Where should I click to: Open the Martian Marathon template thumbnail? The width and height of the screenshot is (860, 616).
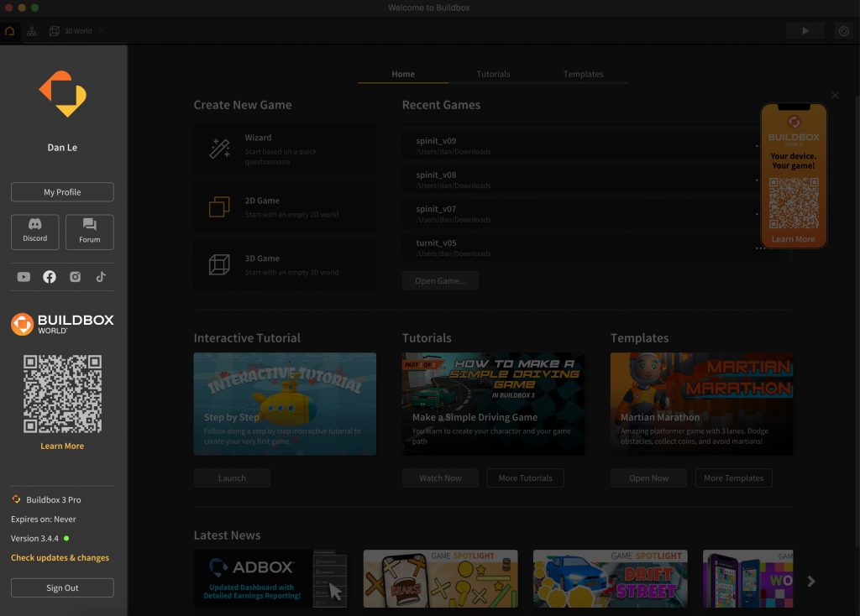coord(701,404)
